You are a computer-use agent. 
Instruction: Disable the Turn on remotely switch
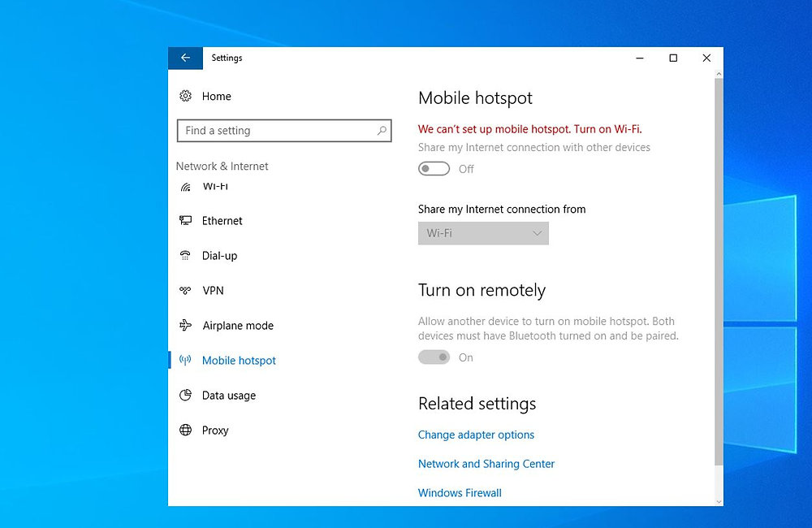pos(434,357)
